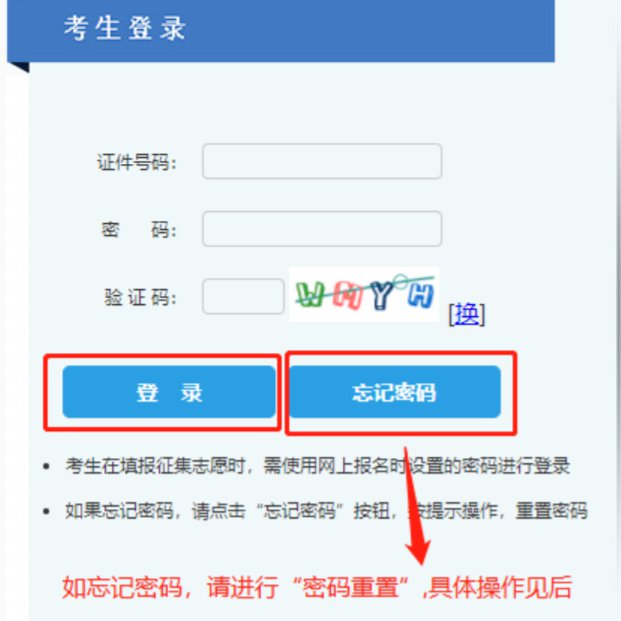Click the 验证码 label text
Viewport: 621px width, 621px height.
[x=140, y=297]
